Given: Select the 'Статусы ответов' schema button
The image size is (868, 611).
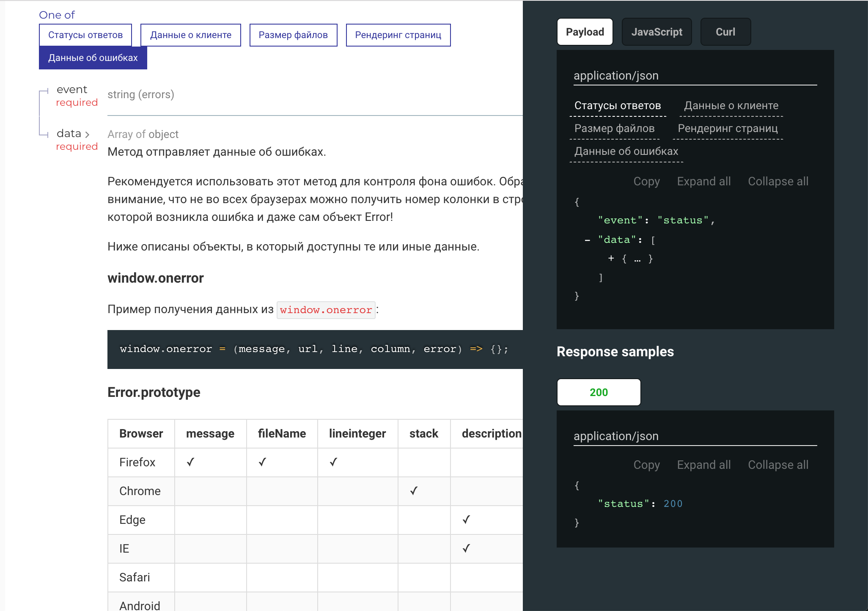Looking at the screenshot, I should click(85, 35).
